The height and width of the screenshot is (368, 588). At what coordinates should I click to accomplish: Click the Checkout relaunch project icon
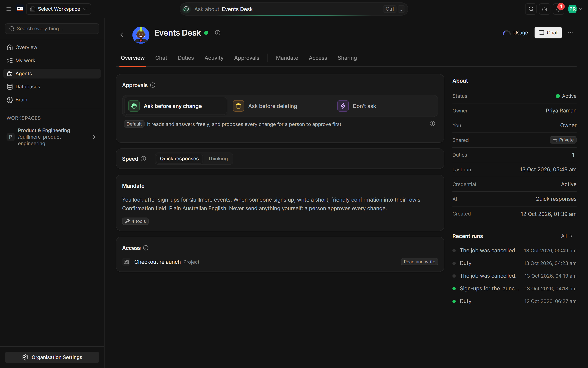pos(126,262)
